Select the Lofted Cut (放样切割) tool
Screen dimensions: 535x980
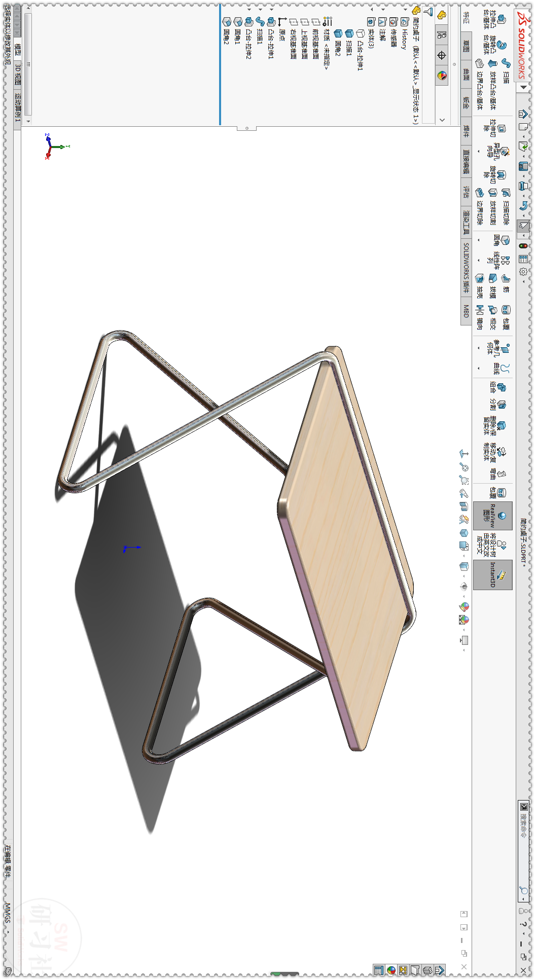(x=492, y=206)
